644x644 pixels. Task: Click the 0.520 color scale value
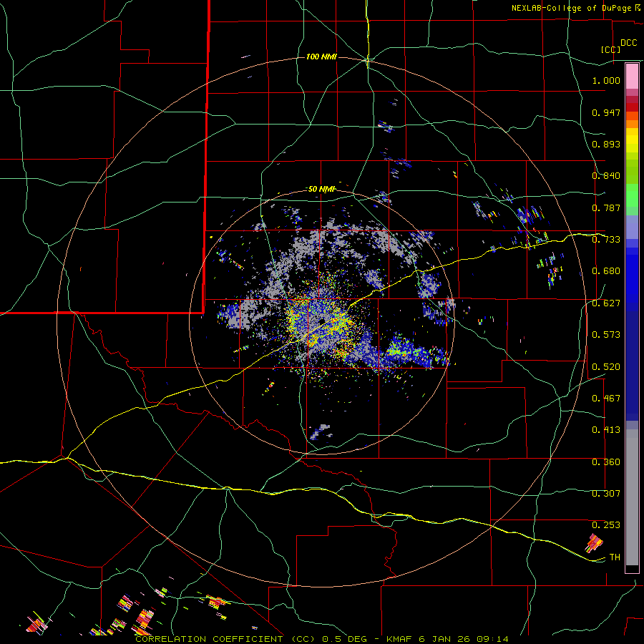coord(606,367)
